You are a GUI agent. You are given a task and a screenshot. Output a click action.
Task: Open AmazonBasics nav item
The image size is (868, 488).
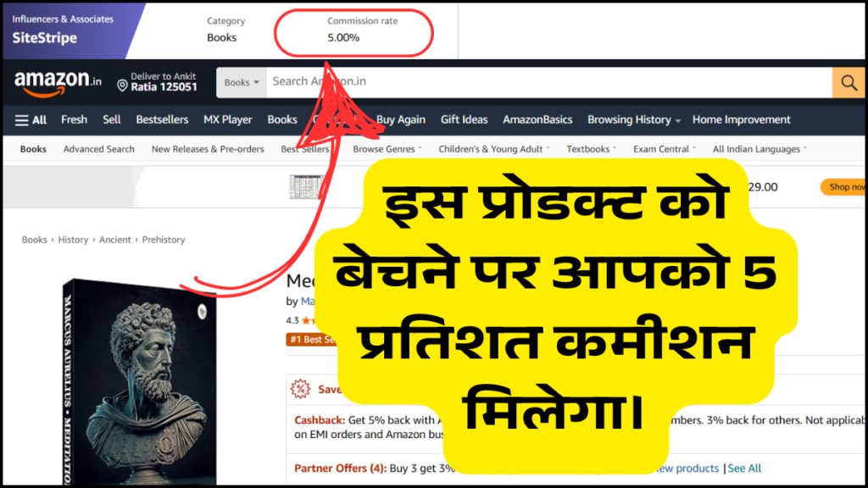pos(537,119)
